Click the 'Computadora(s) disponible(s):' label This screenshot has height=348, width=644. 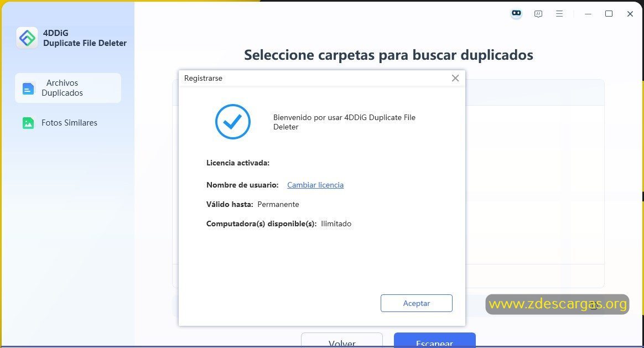(x=261, y=224)
